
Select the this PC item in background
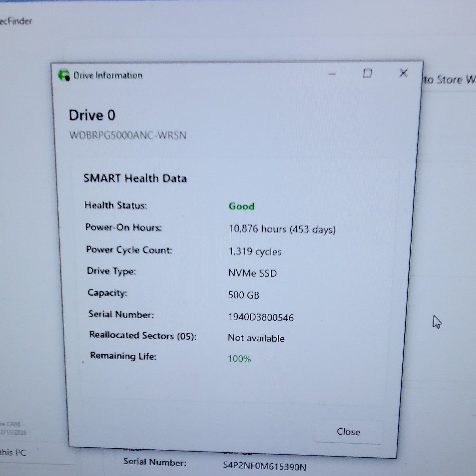click(13, 452)
